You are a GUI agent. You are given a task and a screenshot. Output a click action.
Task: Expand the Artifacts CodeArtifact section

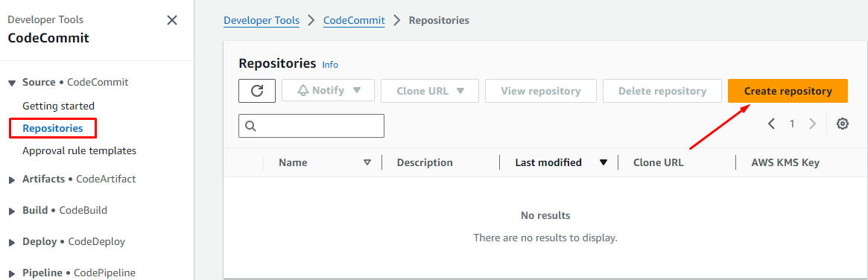tap(12, 180)
